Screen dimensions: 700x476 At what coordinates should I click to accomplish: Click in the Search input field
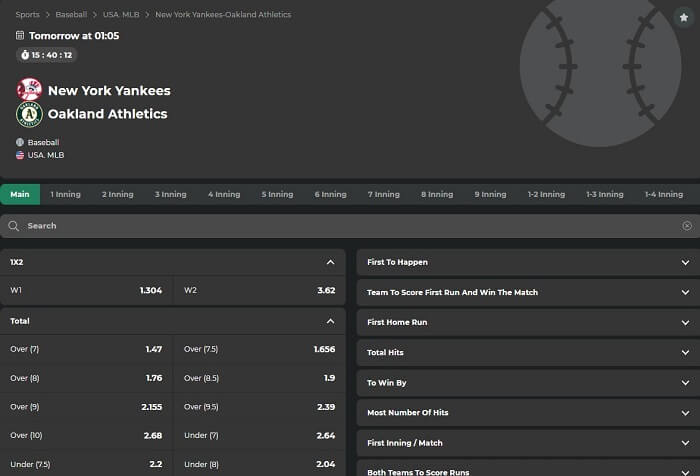click(x=350, y=225)
